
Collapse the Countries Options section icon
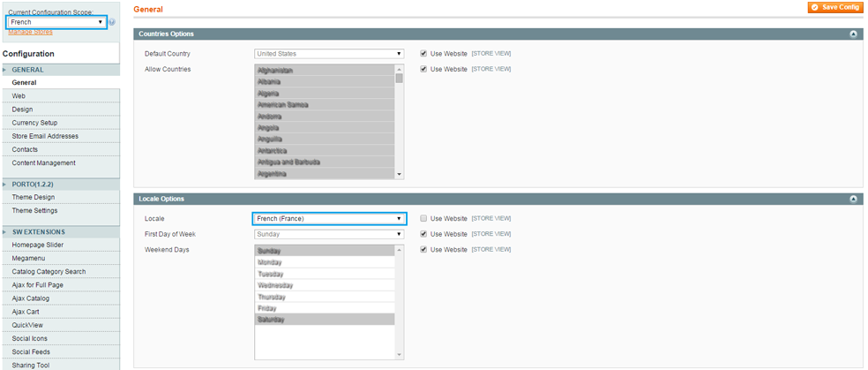853,34
